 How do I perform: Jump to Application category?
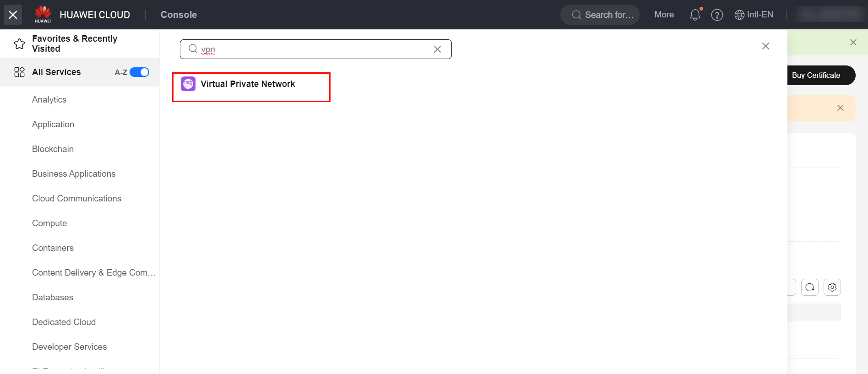coord(53,124)
